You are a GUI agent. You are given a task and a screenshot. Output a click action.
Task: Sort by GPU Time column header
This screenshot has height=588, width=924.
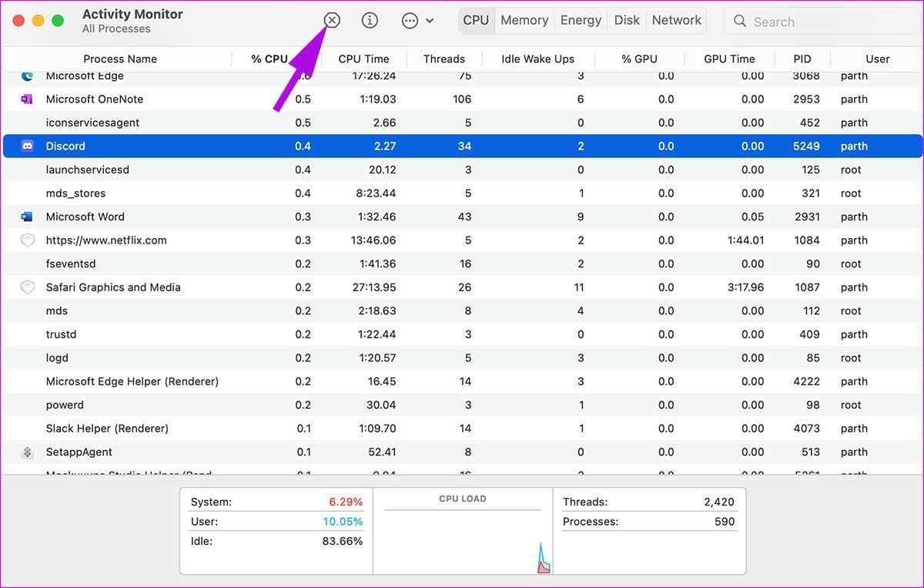[x=729, y=59]
